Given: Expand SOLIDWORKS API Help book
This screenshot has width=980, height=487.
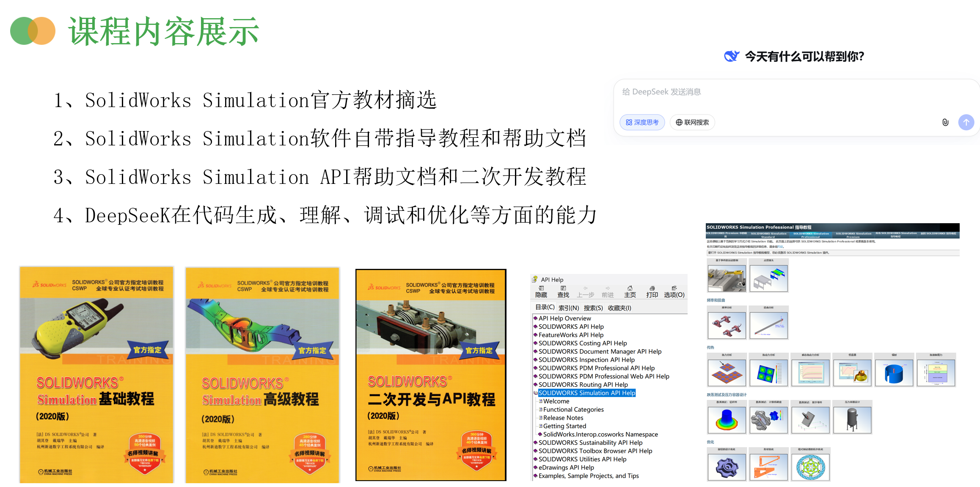Looking at the screenshot, I should click(535, 326).
